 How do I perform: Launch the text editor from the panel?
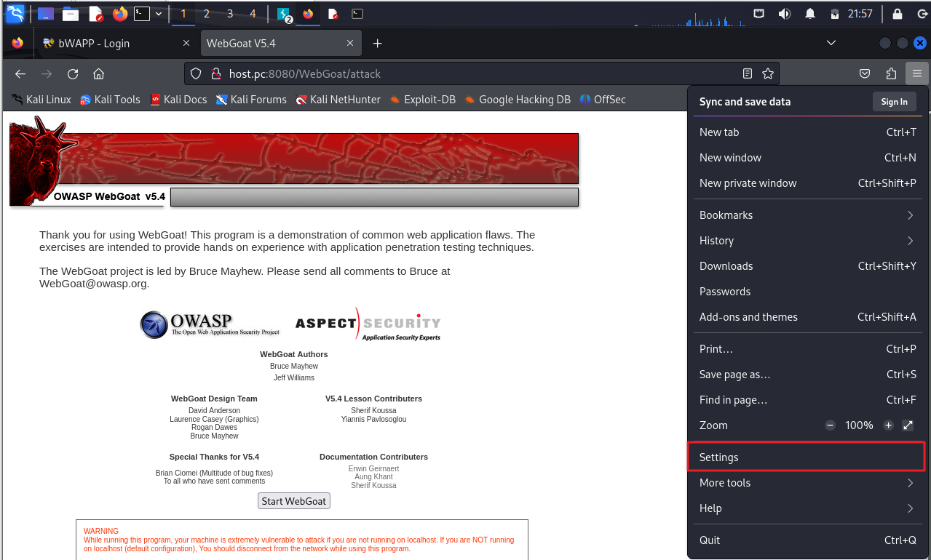point(95,13)
